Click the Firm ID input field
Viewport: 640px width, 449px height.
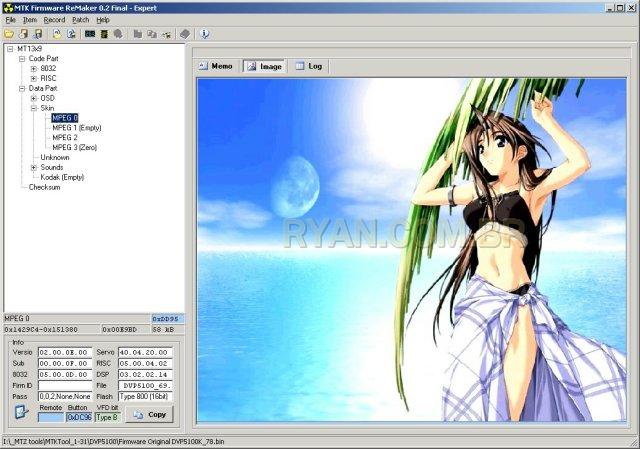(x=65, y=385)
